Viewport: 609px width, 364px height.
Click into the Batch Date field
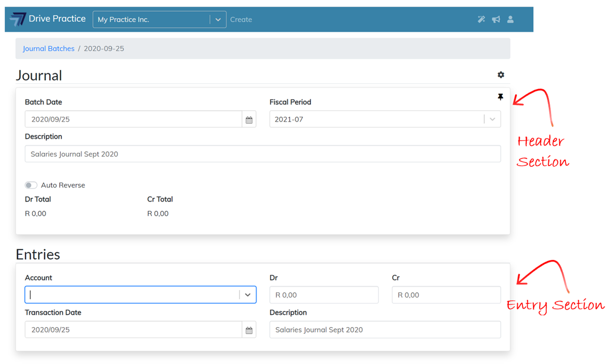tap(134, 120)
